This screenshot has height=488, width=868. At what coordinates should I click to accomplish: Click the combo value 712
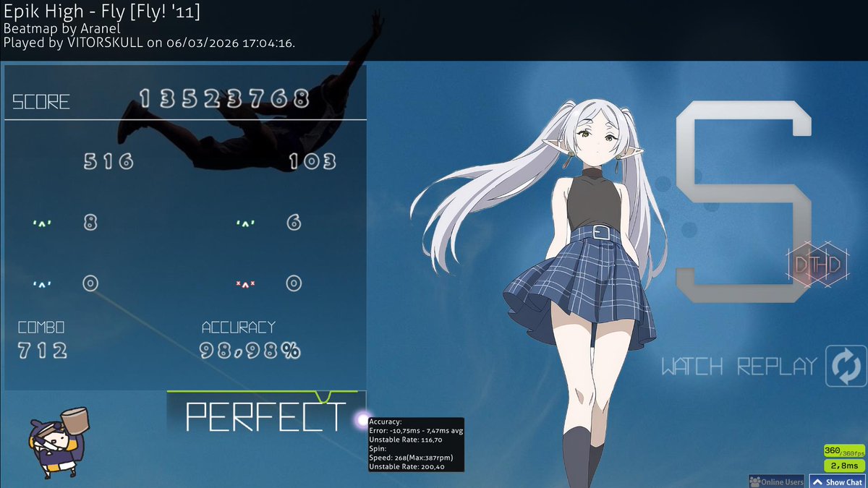pos(43,351)
